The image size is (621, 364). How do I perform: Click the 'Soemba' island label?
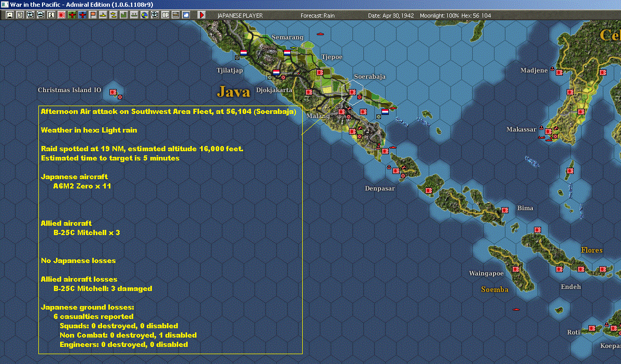495,289
